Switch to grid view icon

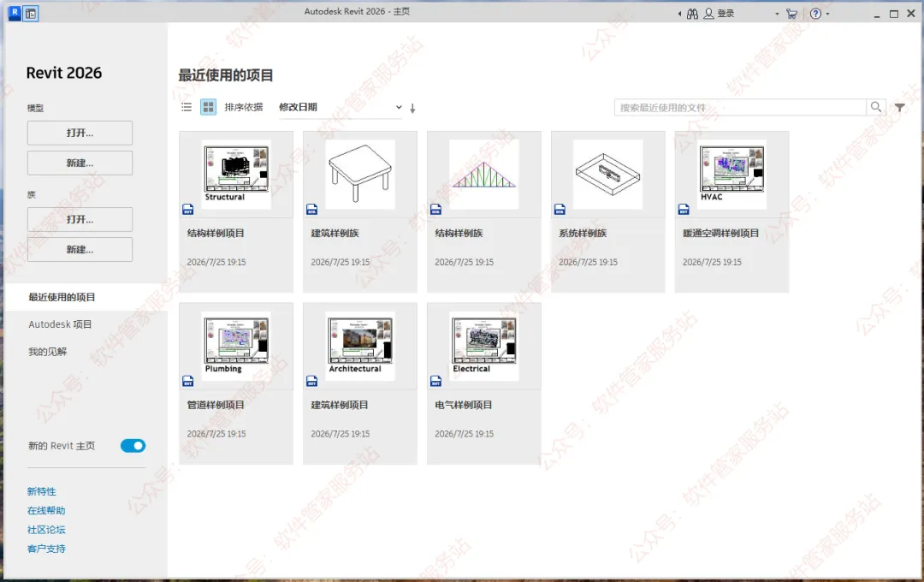(208, 107)
